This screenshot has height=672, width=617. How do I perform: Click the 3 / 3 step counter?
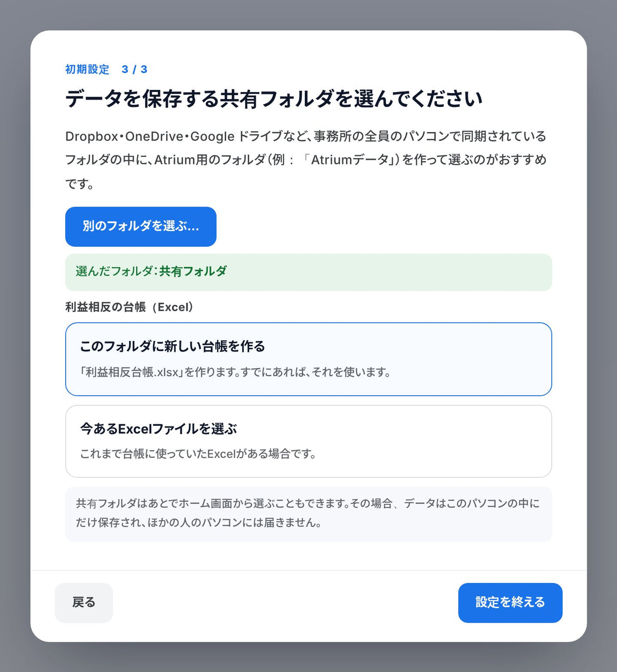tap(135, 69)
